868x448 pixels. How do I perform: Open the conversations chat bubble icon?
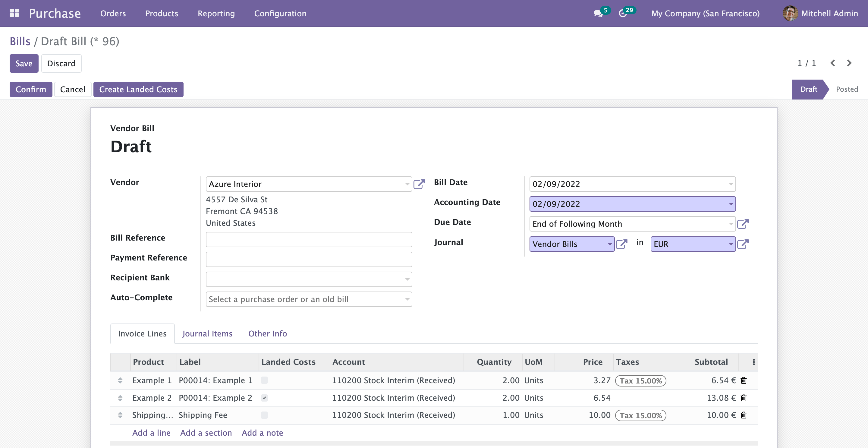coord(598,14)
